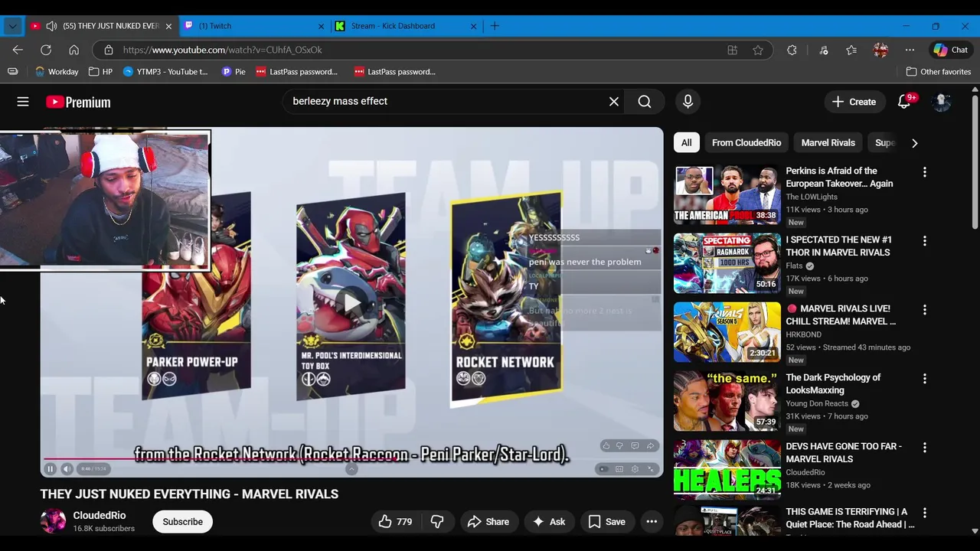Screen dimensions: 980x551
Task: Open options for Dark Psychology of LooksMaxxing
Action: pos(924,379)
